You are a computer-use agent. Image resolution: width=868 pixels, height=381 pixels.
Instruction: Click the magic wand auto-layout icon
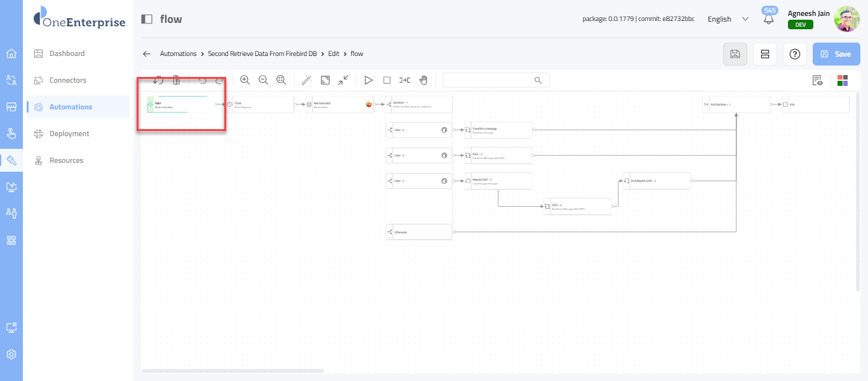click(306, 80)
